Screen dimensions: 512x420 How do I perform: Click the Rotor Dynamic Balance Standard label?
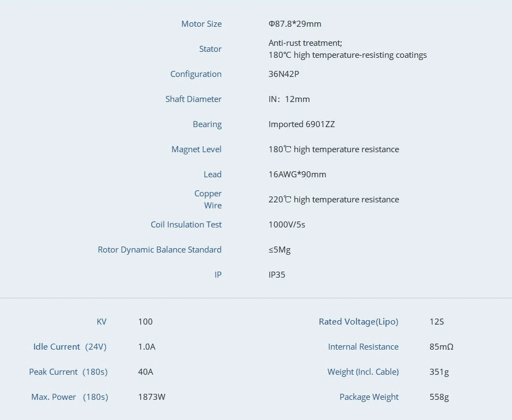click(x=160, y=250)
